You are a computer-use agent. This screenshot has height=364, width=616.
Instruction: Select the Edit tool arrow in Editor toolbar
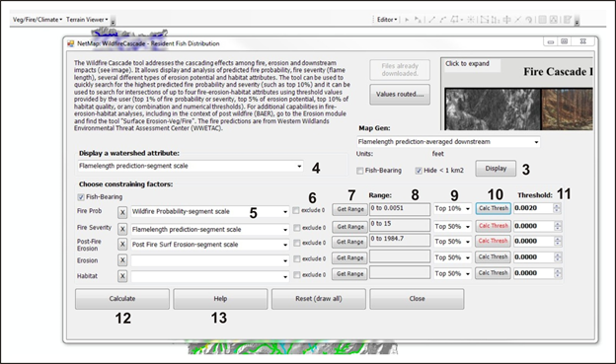407,20
